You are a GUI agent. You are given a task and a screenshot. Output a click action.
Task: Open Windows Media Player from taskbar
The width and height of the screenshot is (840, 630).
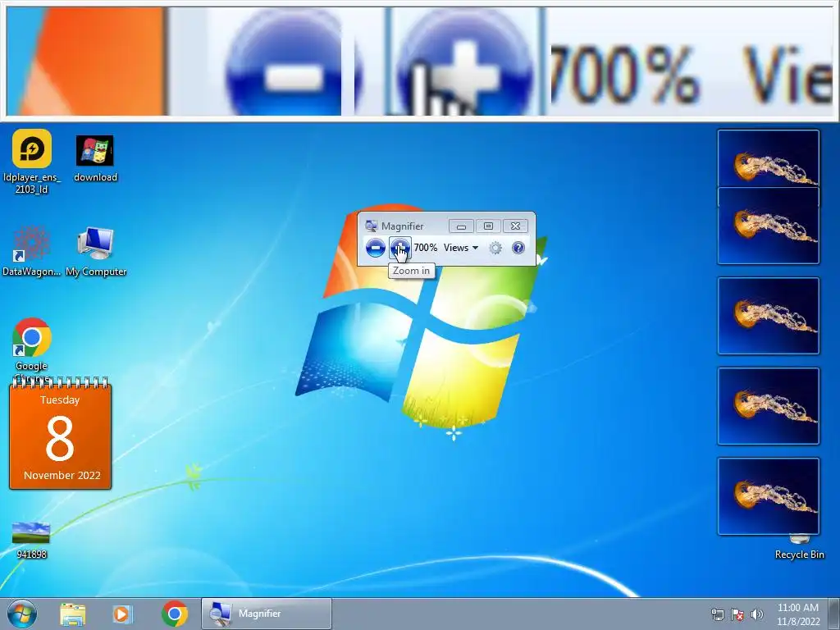(x=122, y=614)
